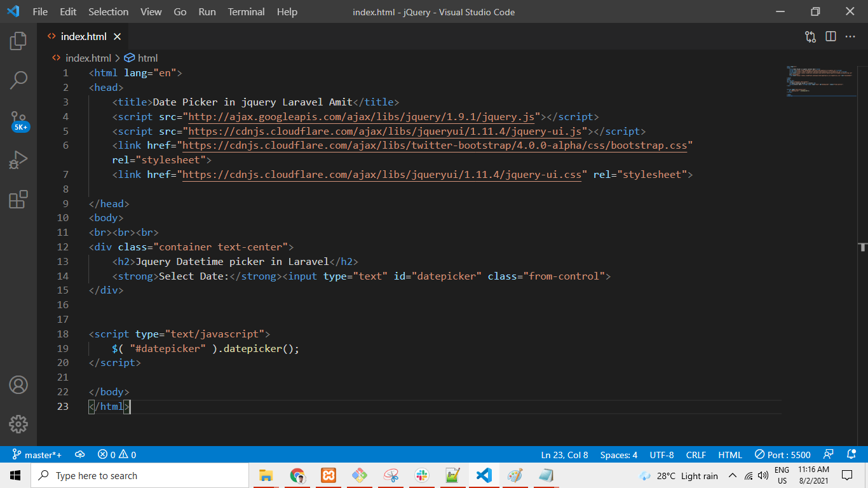868x488 pixels.
Task: Open notifications bell in status bar
Action: pyautogui.click(x=851, y=455)
